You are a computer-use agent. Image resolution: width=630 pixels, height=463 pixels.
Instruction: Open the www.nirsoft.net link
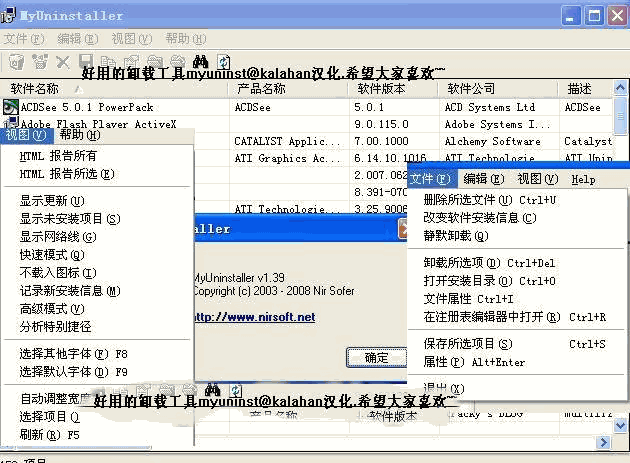pyautogui.click(x=255, y=317)
